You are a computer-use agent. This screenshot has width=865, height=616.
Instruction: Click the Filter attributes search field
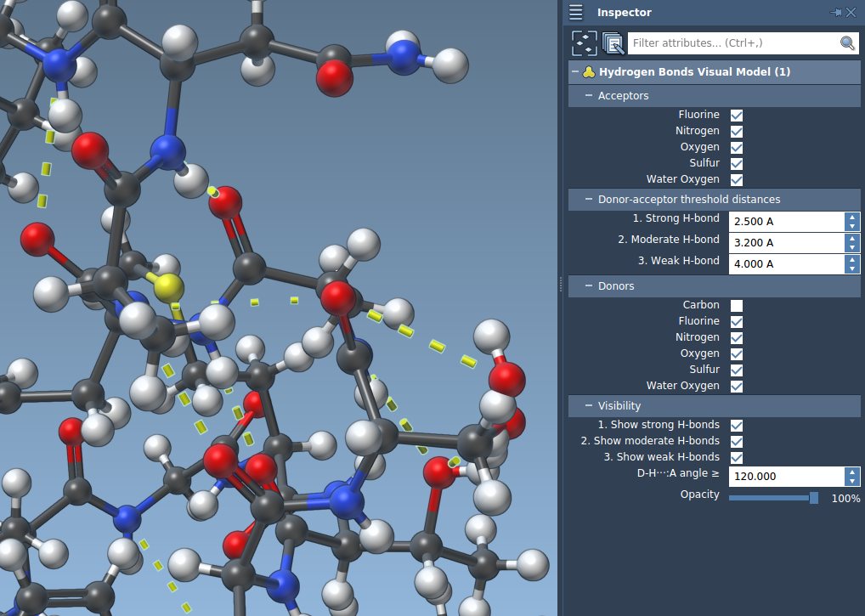tap(731, 42)
